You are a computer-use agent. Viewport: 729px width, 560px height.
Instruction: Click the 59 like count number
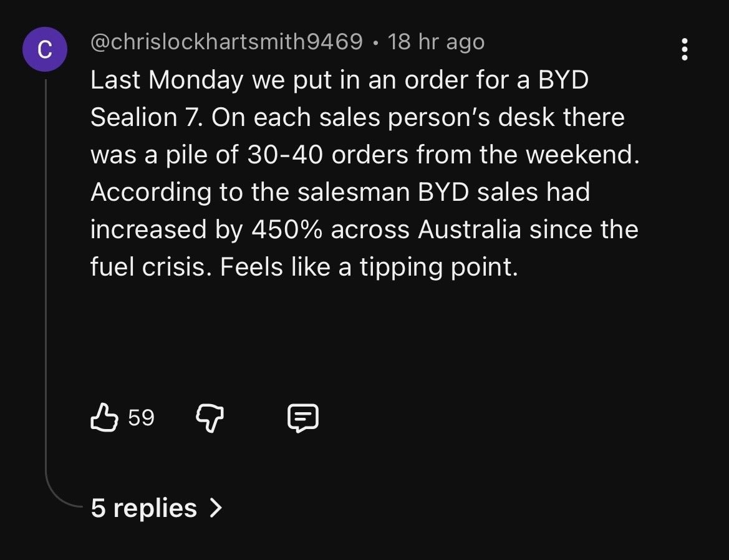click(x=141, y=418)
